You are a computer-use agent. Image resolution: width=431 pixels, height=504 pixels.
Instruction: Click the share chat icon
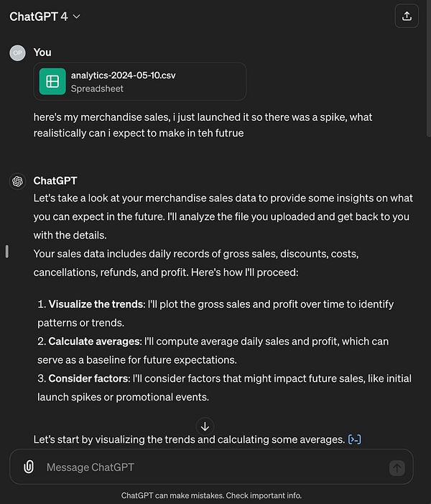[407, 17]
